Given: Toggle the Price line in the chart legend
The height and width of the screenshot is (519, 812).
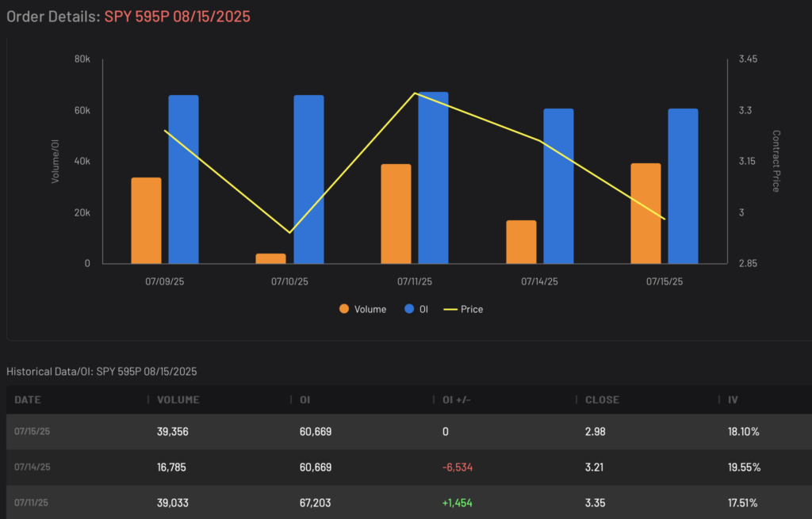Looking at the screenshot, I should click(463, 309).
